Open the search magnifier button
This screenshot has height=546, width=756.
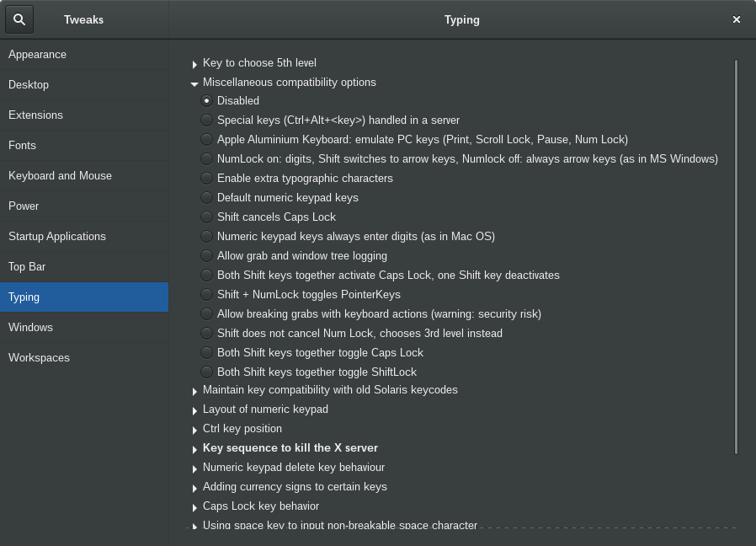pyautogui.click(x=19, y=19)
